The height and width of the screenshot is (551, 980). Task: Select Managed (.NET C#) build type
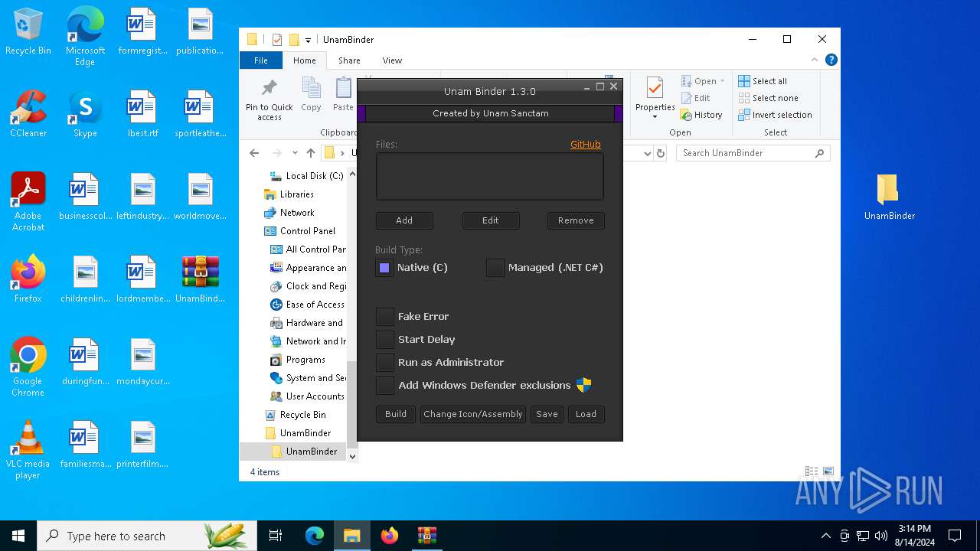pyautogui.click(x=495, y=268)
